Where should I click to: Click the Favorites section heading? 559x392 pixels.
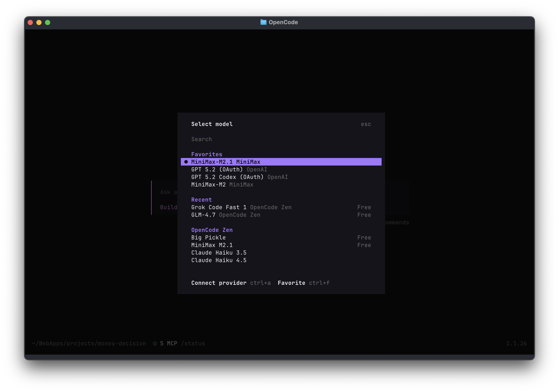tap(207, 154)
